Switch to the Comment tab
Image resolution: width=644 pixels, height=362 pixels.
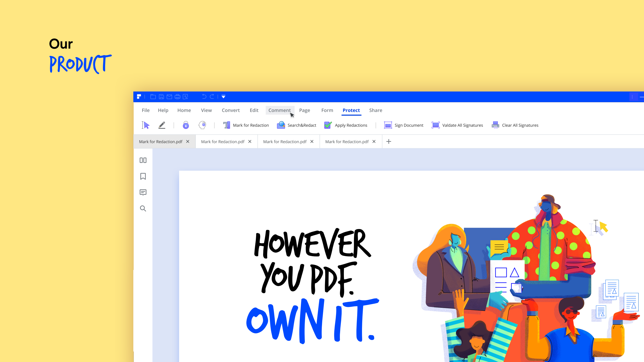click(x=280, y=110)
